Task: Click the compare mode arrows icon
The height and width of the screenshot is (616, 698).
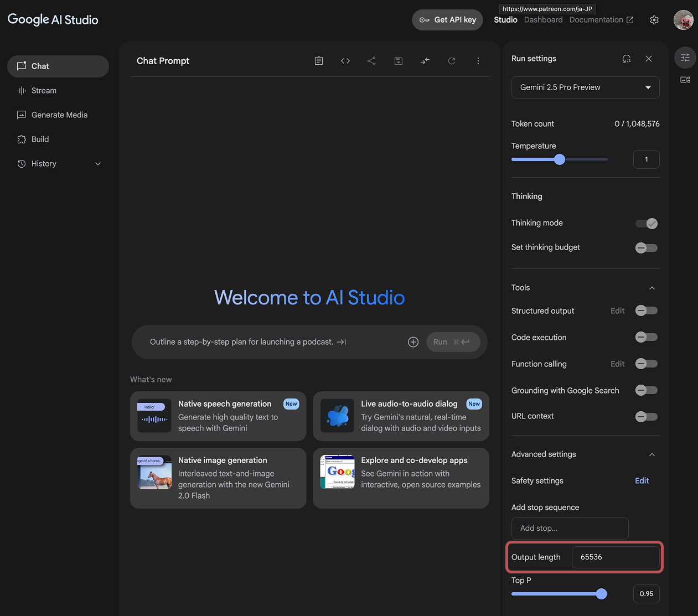Action: pyautogui.click(x=425, y=61)
